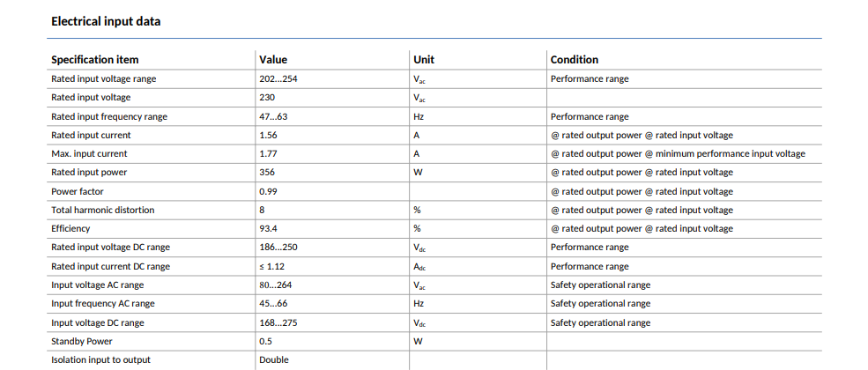Click the Power factor value 0.99

pos(269,191)
